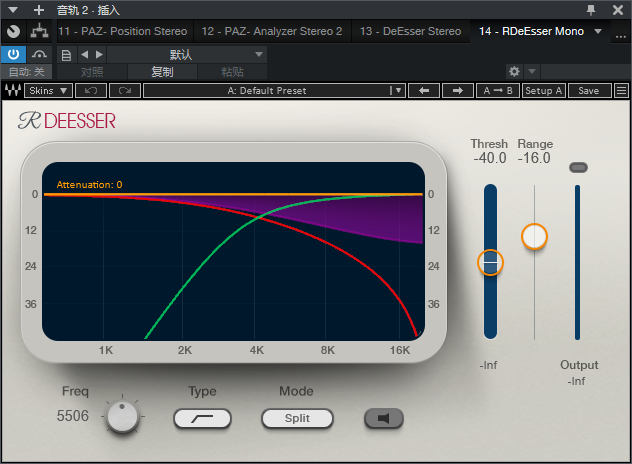Open the 默认 preset dropdown
Screen dimensions: 632x464
187,54
